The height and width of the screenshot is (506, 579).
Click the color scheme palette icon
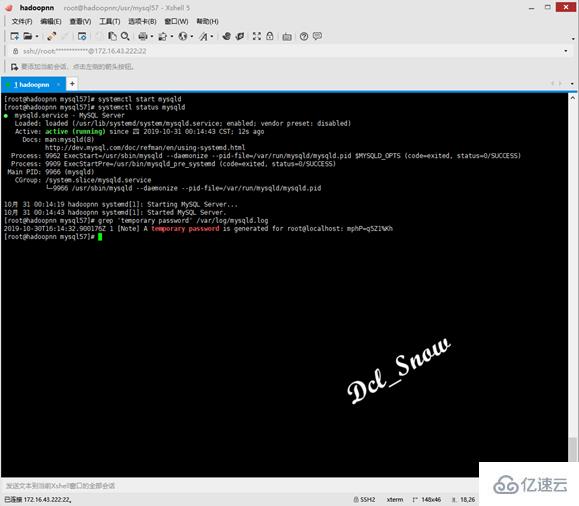coord(162,36)
